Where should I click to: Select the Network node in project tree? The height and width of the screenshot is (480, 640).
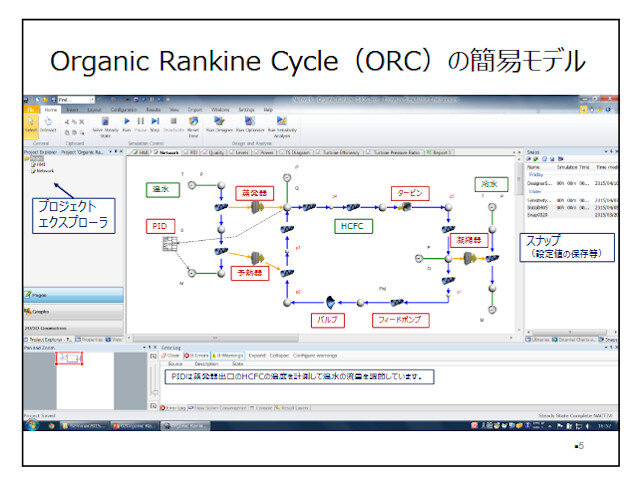point(46,171)
